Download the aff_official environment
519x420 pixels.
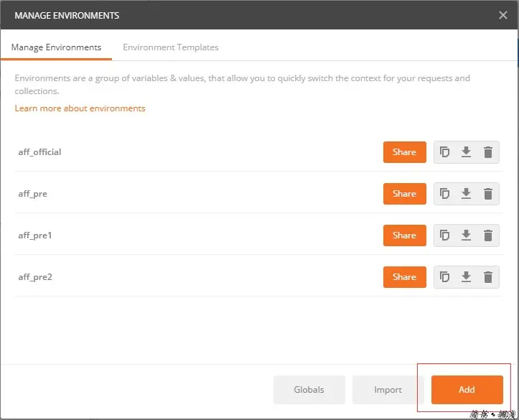coord(466,152)
